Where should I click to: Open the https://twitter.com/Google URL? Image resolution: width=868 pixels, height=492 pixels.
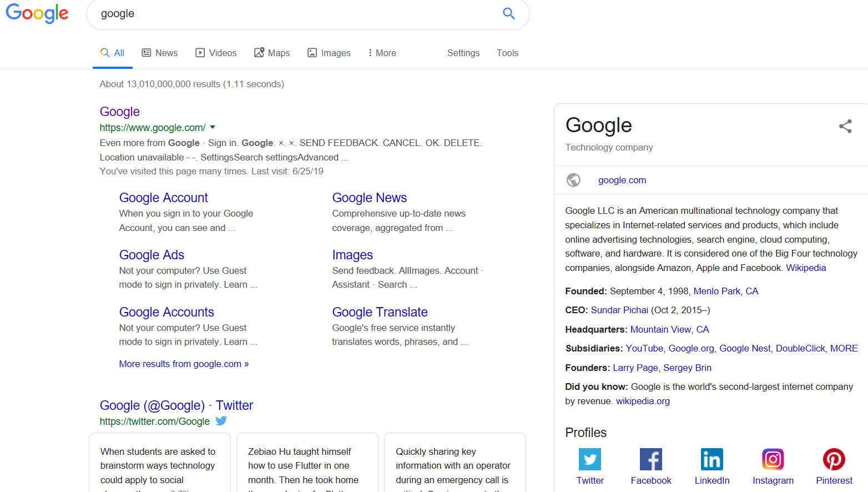[155, 421]
